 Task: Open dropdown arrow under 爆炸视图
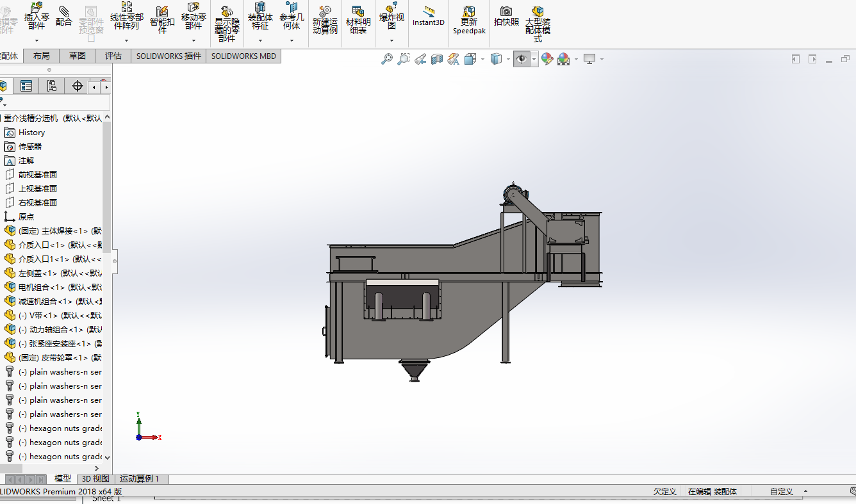[391, 40]
